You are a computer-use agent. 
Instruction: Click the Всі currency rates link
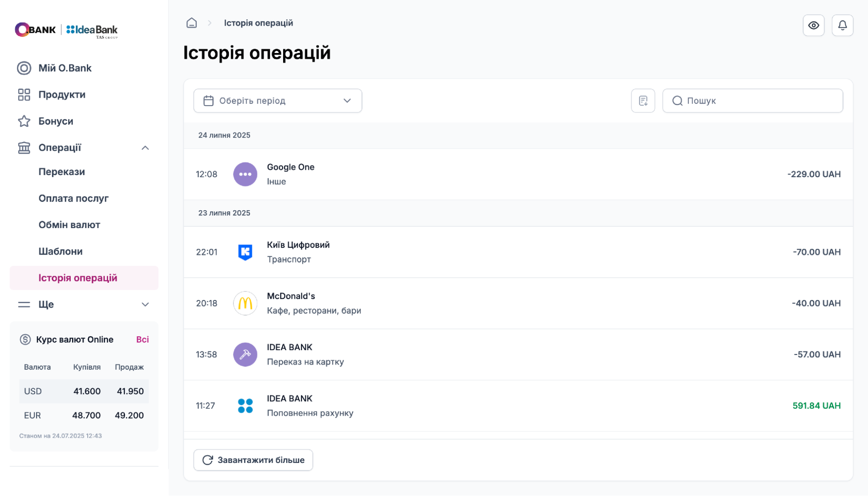pos(142,340)
